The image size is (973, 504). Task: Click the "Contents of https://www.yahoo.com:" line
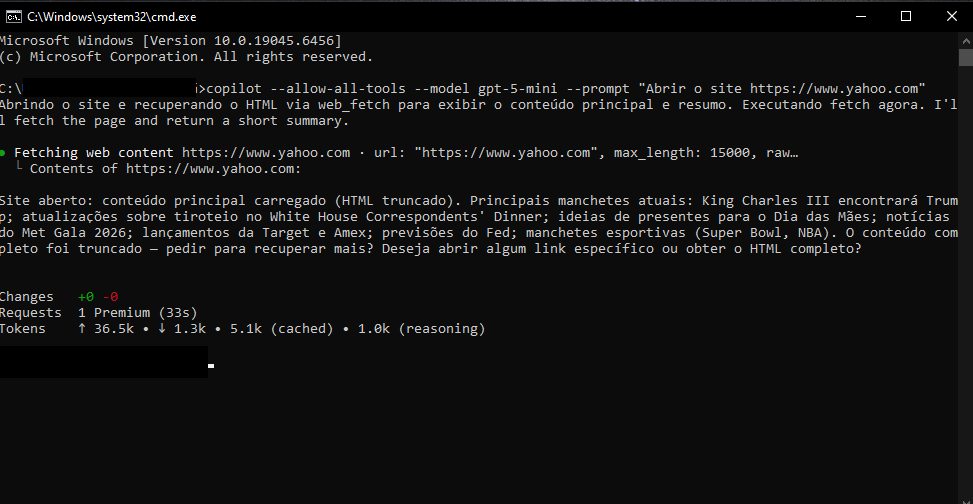pyautogui.click(x=165, y=169)
